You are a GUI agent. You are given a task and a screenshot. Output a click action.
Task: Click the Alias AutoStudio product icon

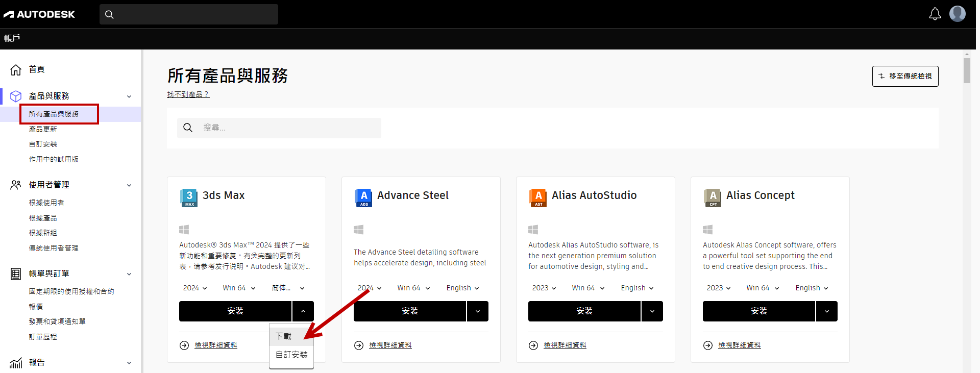click(538, 197)
